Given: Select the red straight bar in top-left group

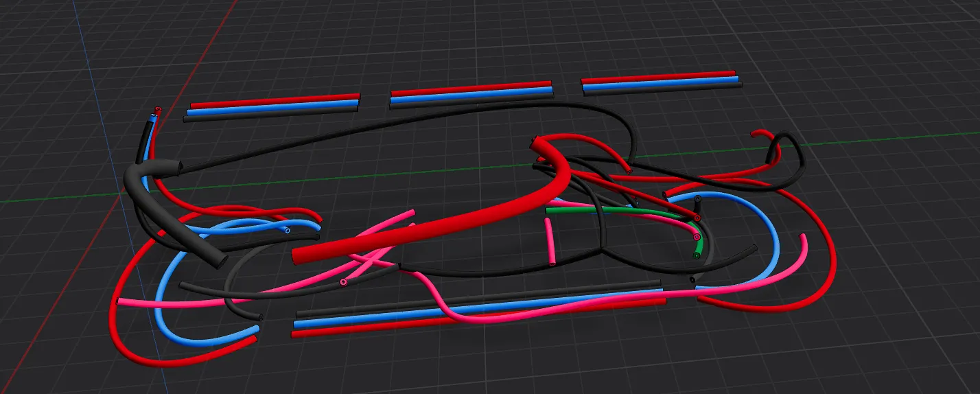Looking at the screenshot, I should click(x=275, y=100).
